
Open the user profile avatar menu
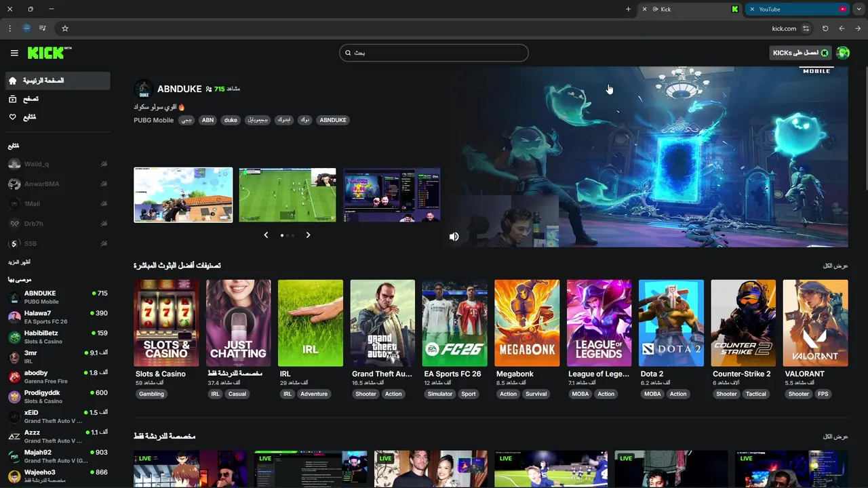(843, 53)
